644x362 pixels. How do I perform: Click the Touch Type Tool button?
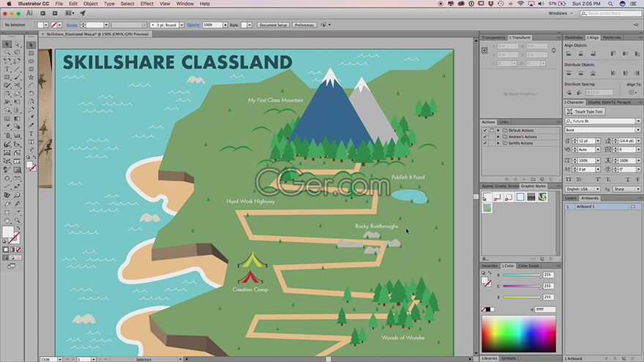(585, 112)
